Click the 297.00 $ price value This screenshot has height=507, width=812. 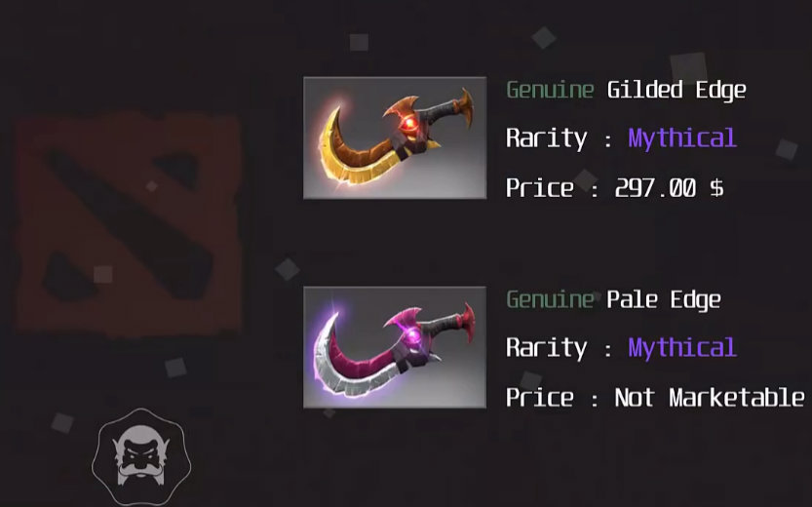[x=669, y=187]
